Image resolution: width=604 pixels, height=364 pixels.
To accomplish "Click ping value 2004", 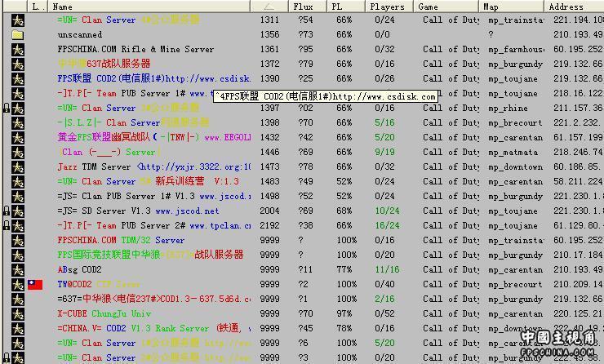I will coord(269,211).
